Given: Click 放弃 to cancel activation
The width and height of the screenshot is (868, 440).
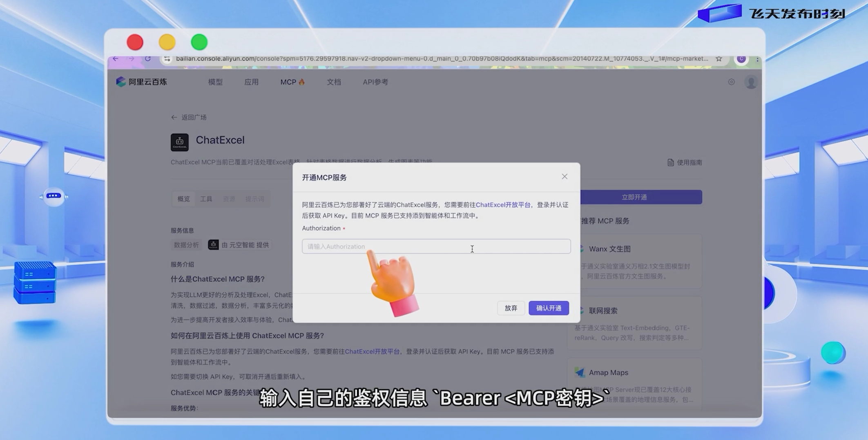Looking at the screenshot, I should (511, 308).
